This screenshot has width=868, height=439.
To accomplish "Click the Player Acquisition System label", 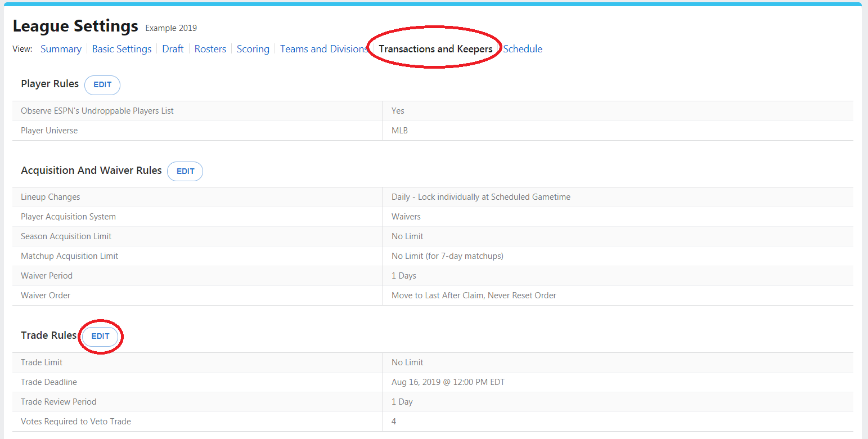I will [68, 217].
